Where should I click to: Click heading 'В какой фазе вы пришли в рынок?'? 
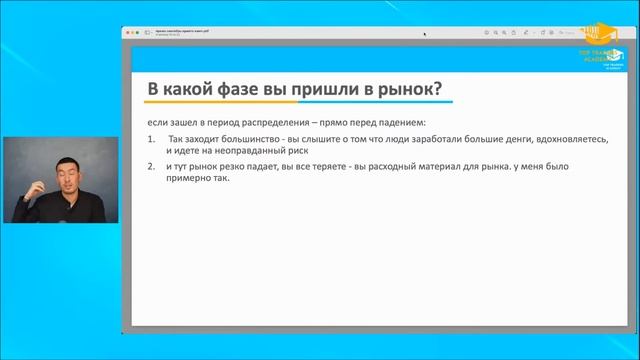tap(295, 89)
